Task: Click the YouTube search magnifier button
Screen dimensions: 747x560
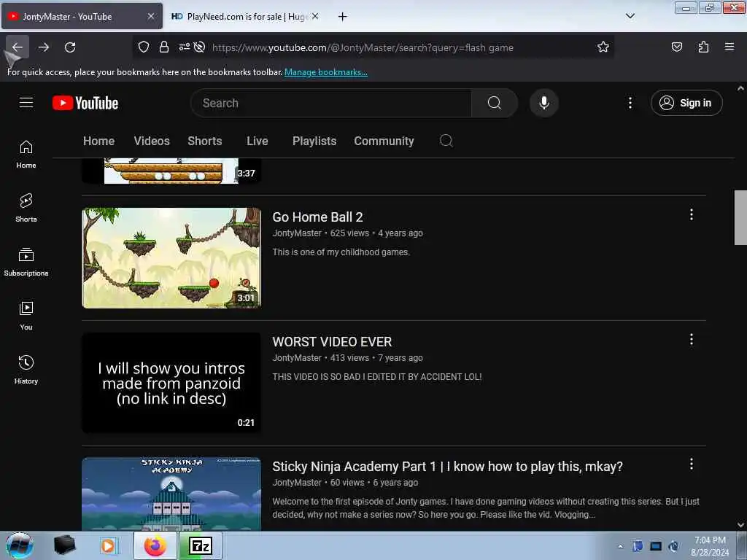Action: (x=495, y=103)
